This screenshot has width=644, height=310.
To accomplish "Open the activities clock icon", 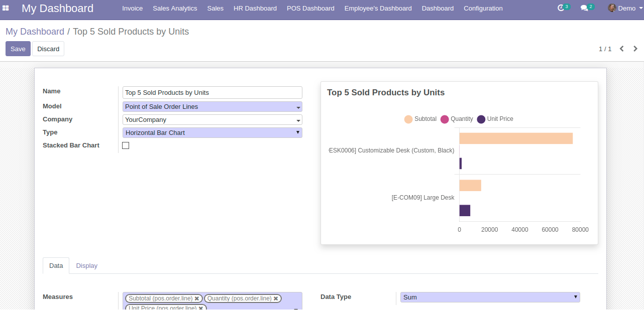I will coord(561,9).
